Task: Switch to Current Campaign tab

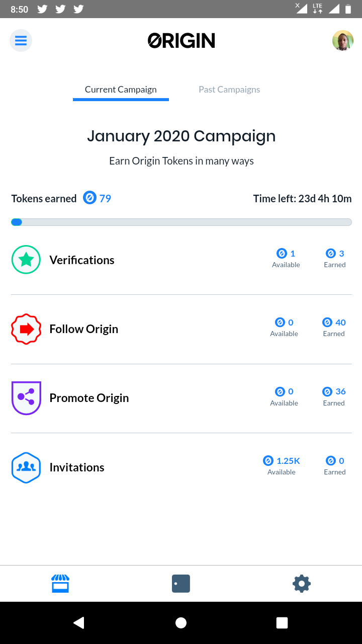Action: tap(121, 90)
